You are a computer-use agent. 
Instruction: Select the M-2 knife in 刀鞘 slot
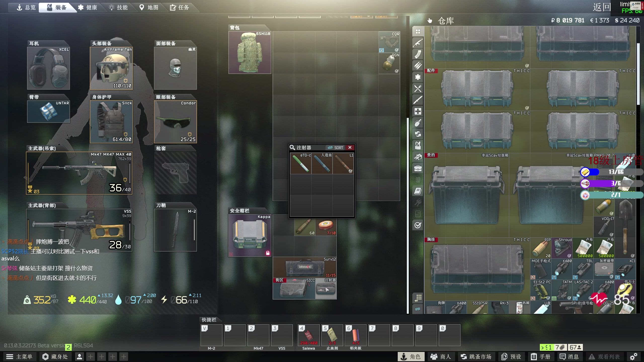pyautogui.click(x=175, y=230)
